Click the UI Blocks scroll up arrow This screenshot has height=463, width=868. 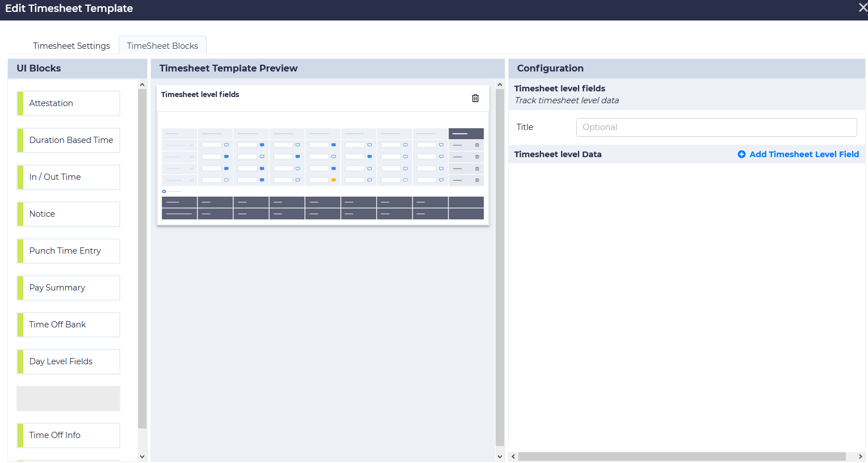click(x=142, y=85)
